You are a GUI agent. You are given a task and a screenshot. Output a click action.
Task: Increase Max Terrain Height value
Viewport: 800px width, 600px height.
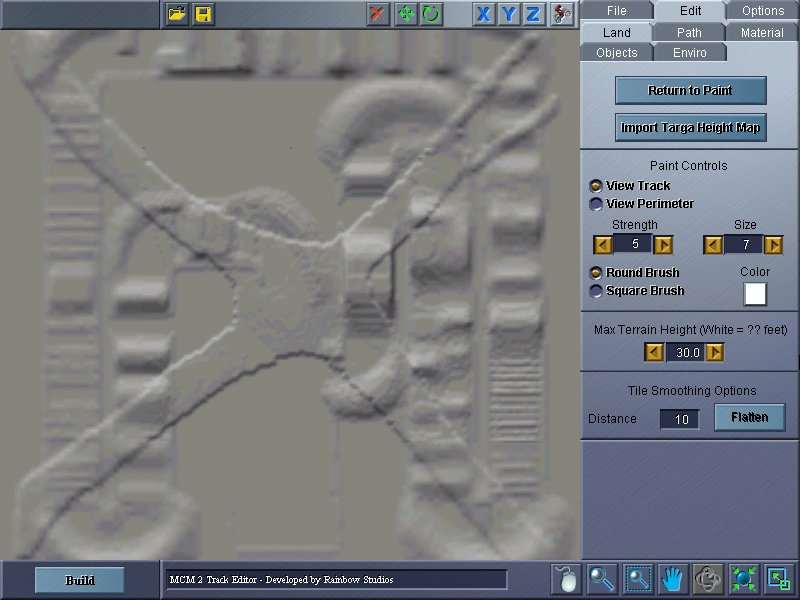pos(715,353)
